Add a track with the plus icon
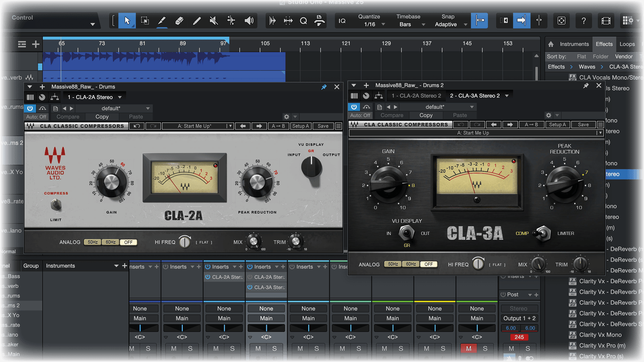 pyautogui.click(x=36, y=44)
